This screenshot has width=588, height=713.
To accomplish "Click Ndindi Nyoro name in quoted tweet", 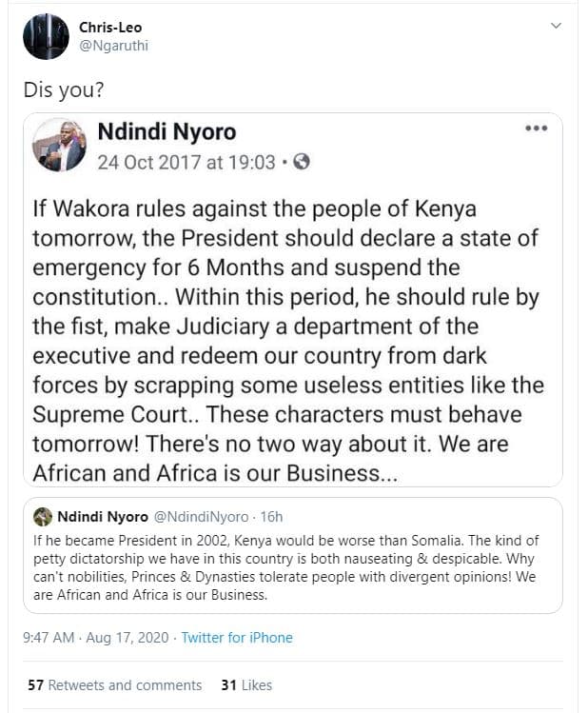I will tap(102, 517).
